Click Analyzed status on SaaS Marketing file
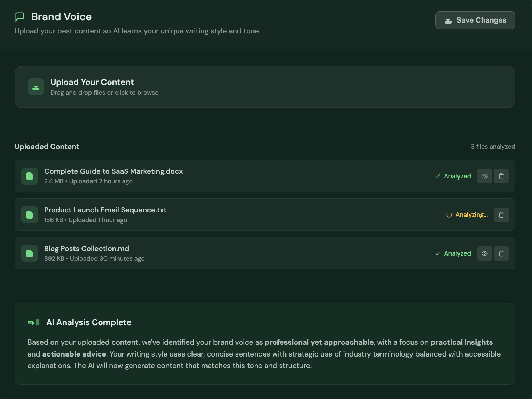The width and height of the screenshot is (532, 399). tap(453, 176)
